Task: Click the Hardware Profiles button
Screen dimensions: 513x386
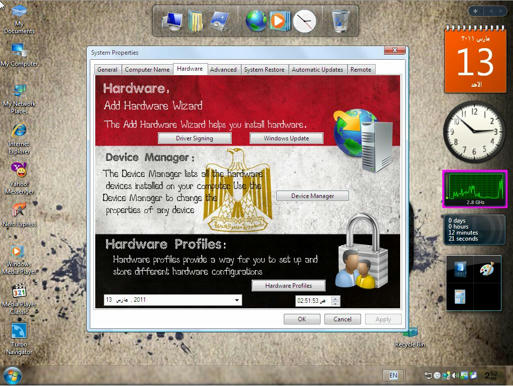Action: 288,286
